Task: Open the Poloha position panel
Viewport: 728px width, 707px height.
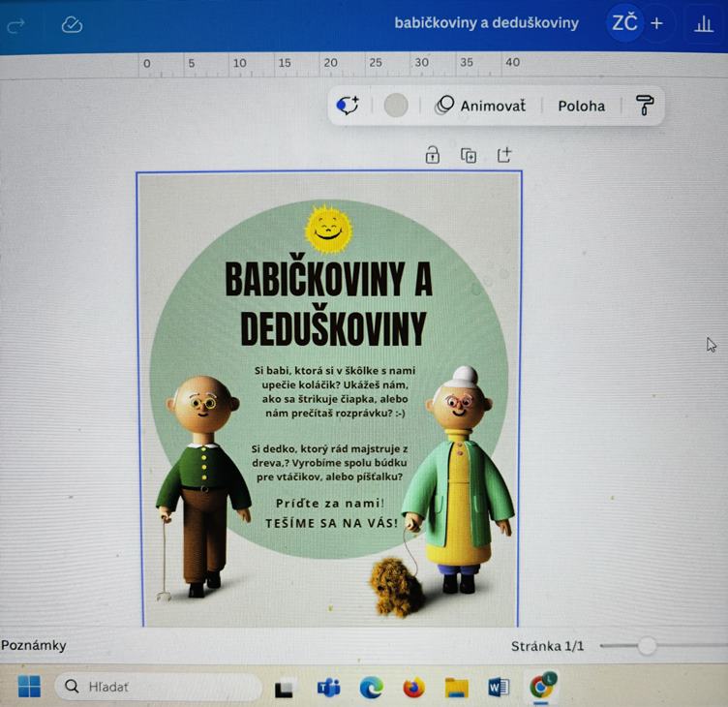Action: click(x=581, y=106)
